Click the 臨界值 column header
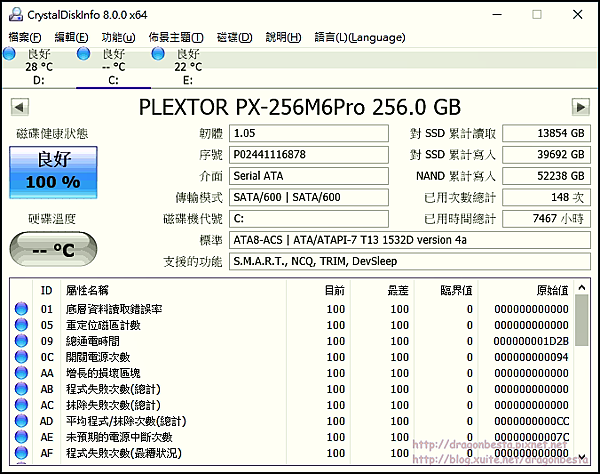Viewport: 600px width, 474px height. pos(446,290)
